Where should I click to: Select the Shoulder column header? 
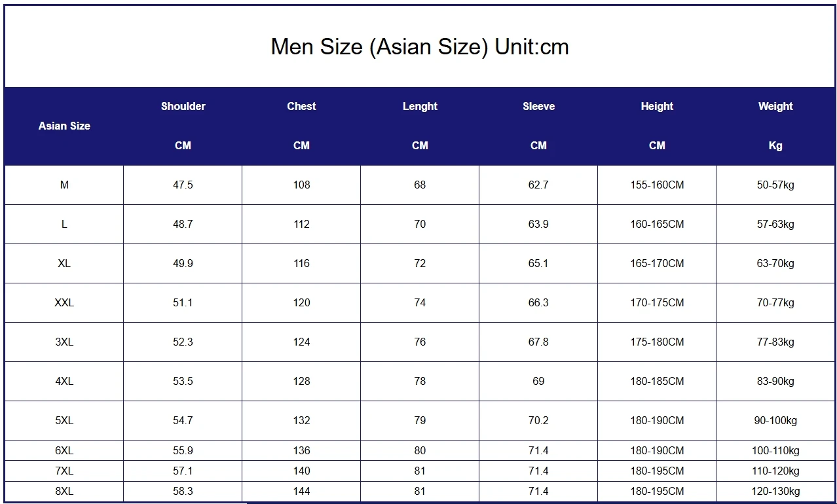pos(183,106)
